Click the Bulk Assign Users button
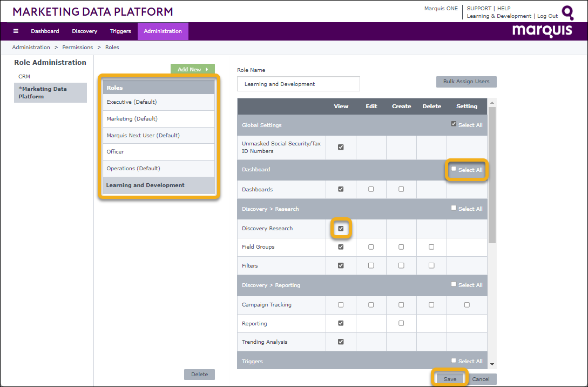This screenshot has width=588, height=387. tap(466, 82)
